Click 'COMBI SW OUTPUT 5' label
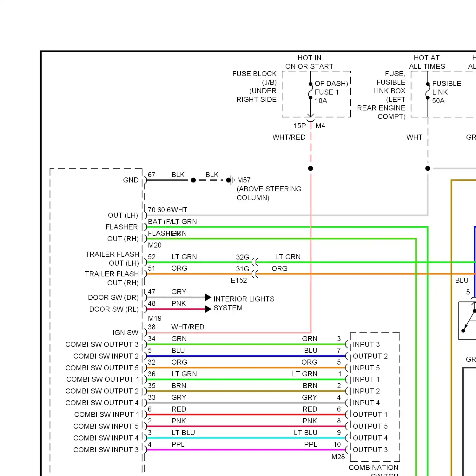Screen dimensions: 476x476 pos(102,368)
